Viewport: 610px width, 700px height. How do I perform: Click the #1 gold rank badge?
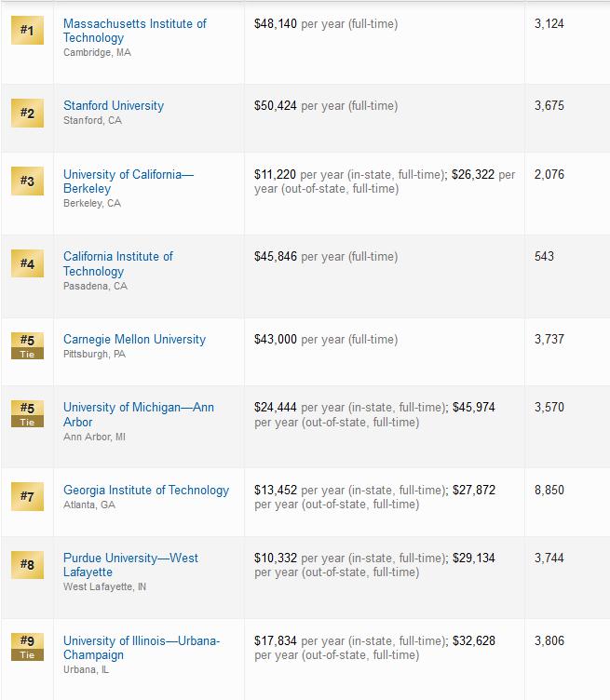[x=27, y=31]
